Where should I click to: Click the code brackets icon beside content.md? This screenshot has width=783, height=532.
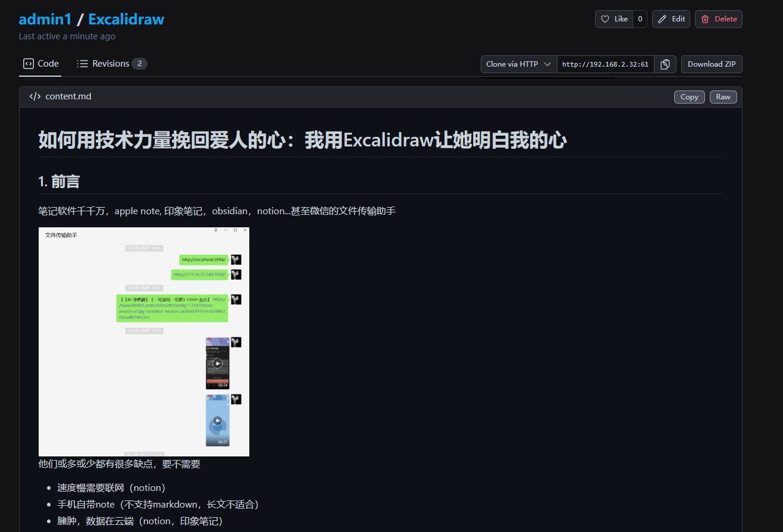[x=35, y=96]
